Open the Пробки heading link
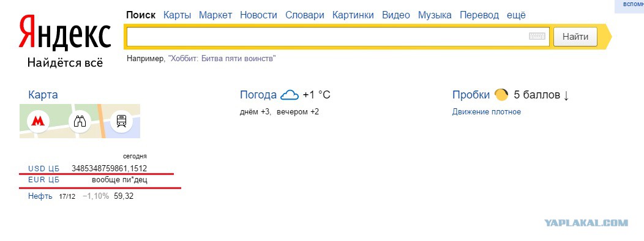The height and width of the screenshot is (241, 644). (x=471, y=95)
